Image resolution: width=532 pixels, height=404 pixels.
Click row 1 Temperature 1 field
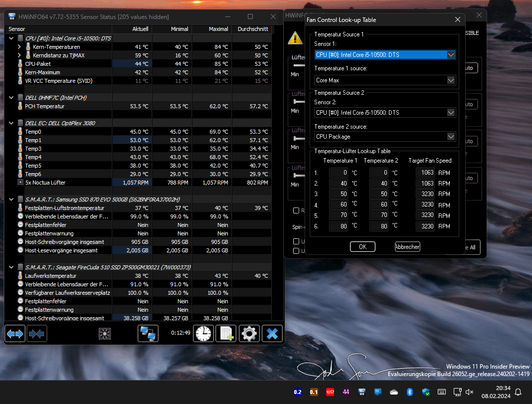[338, 173]
